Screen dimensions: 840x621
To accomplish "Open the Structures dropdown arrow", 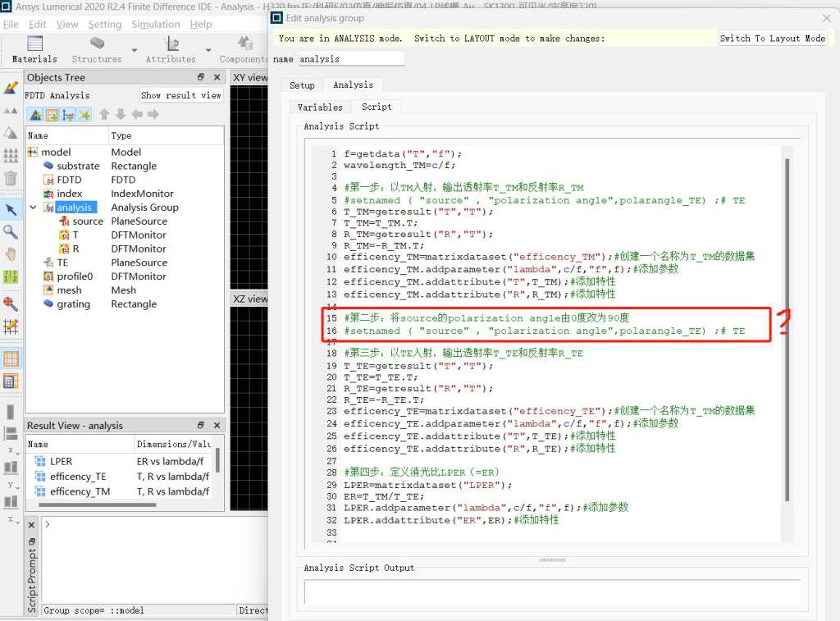I will [133, 50].
